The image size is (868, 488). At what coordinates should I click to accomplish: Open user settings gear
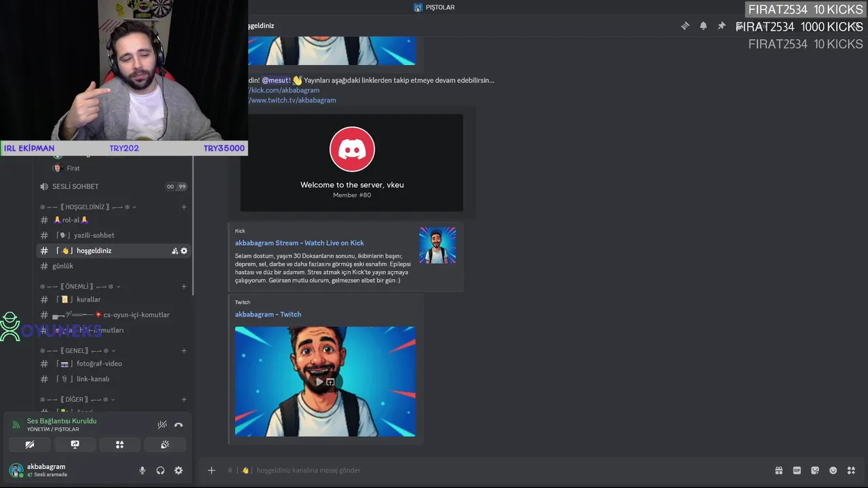[x=178, y=470]
